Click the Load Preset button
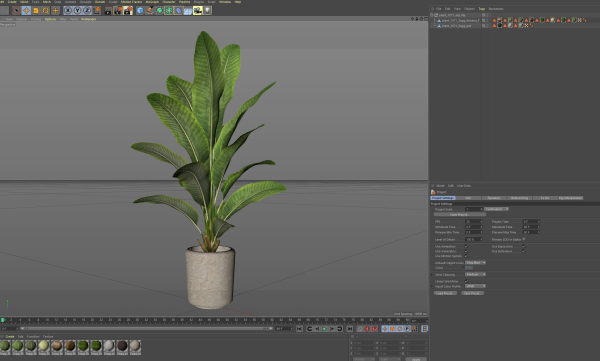This screenshot has height=361, width=600. tap(445, 293)
